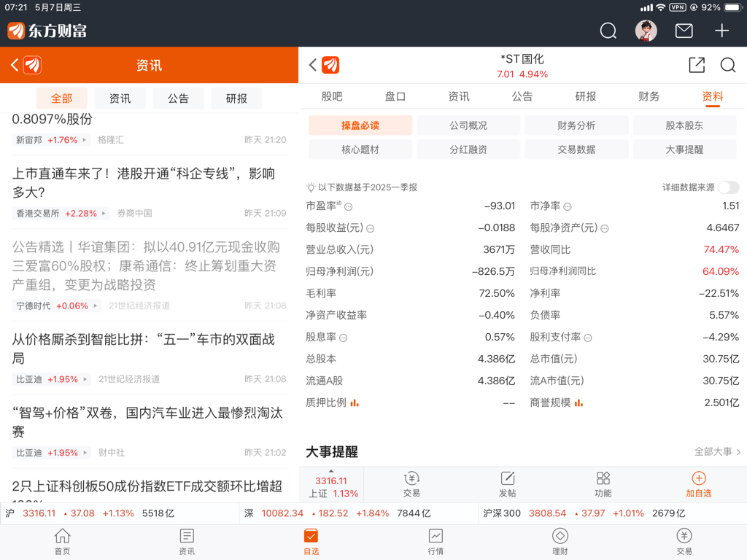
Task: Select the 公司概况 section button
Action: tap(468, 125)
